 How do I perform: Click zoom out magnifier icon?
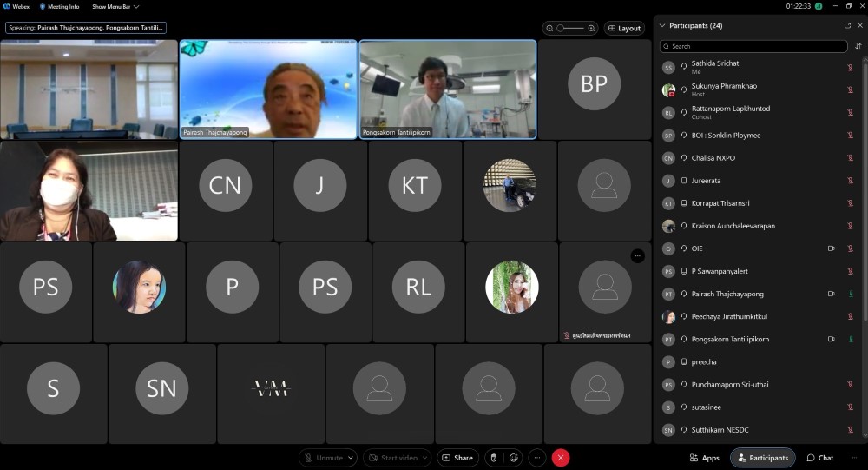coord(550,28)
